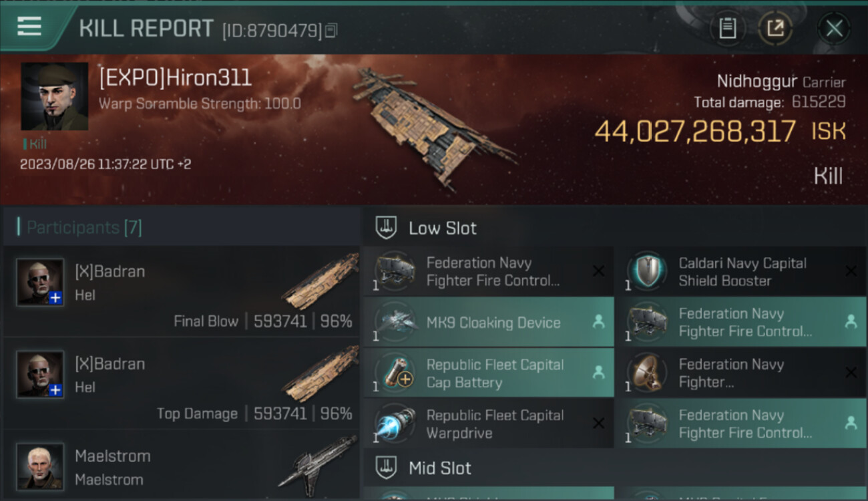The width and height of the screenshot is (868, 501).
Task: Open Badran's portrait in the Final Blow entry
Action: pos(40,282)
